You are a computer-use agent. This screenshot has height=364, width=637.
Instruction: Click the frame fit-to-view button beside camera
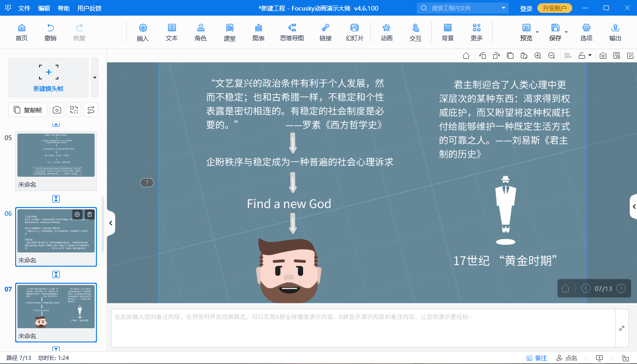click(74, 110)
